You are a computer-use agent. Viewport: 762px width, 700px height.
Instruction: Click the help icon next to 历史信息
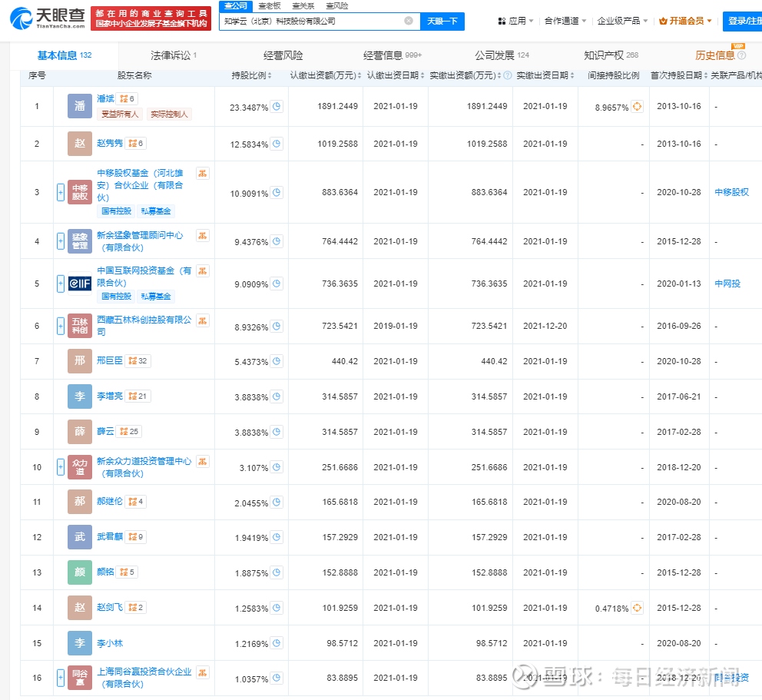(x=741, y=55)
